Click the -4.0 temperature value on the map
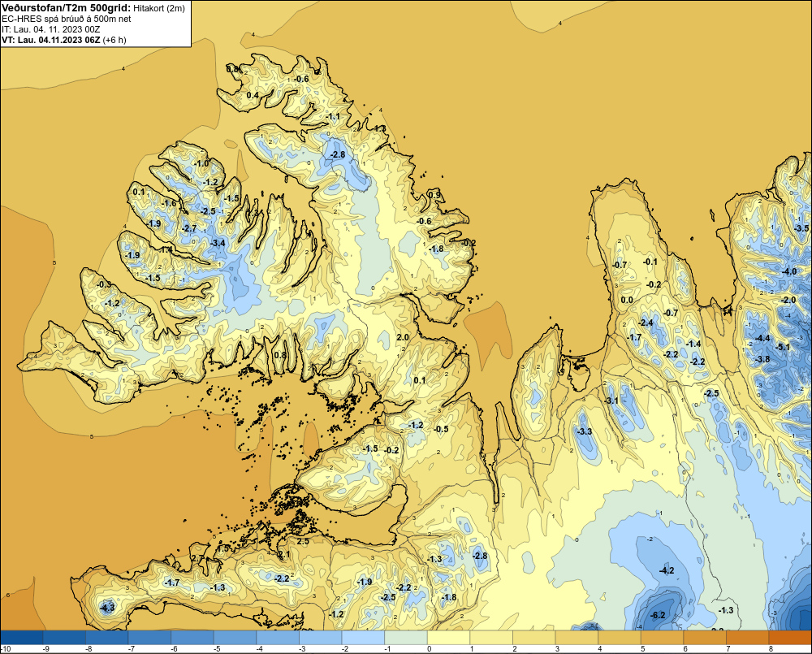812x654 pixels. pos(789,271)
